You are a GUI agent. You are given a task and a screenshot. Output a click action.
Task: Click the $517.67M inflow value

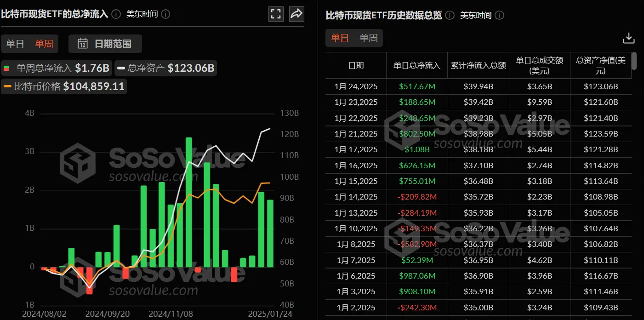(416, 86)
